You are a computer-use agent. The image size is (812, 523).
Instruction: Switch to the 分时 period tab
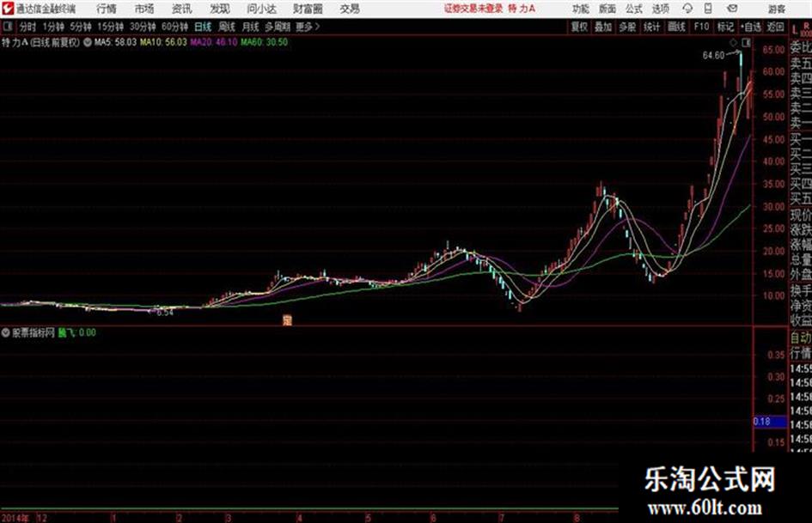[x=27, y=27]
